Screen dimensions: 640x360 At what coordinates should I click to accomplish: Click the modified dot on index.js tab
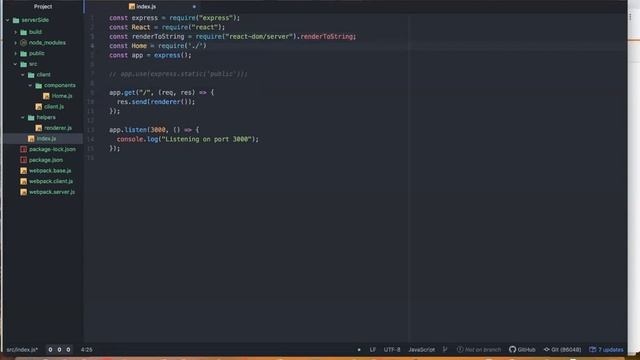coord(194,7)
